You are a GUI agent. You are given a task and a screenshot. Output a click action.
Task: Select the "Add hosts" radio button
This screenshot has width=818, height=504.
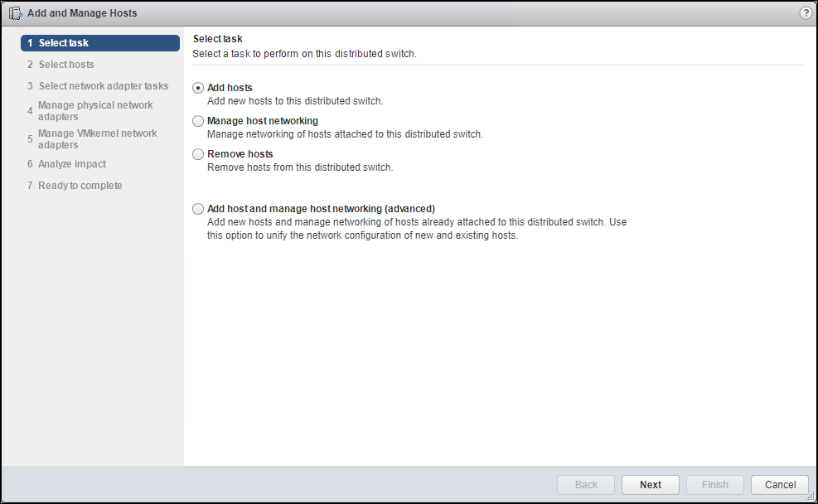click(197, 87)
